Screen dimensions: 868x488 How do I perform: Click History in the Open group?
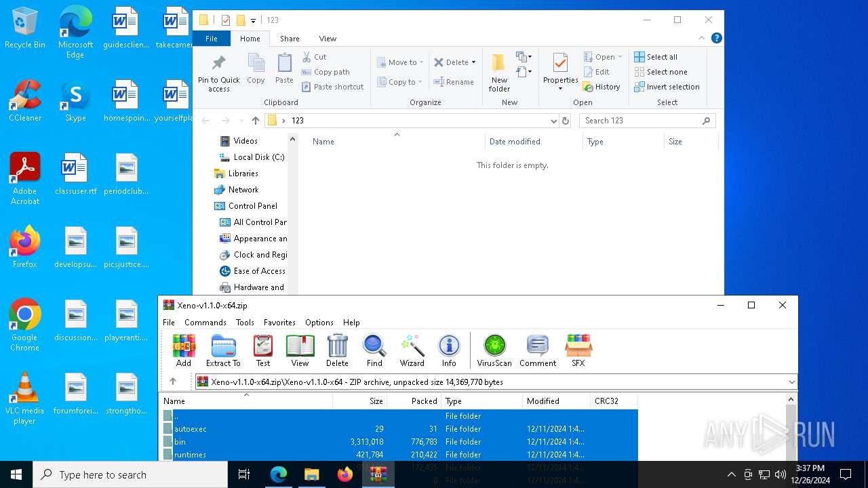pyautogui.click(x=601, y=87)
